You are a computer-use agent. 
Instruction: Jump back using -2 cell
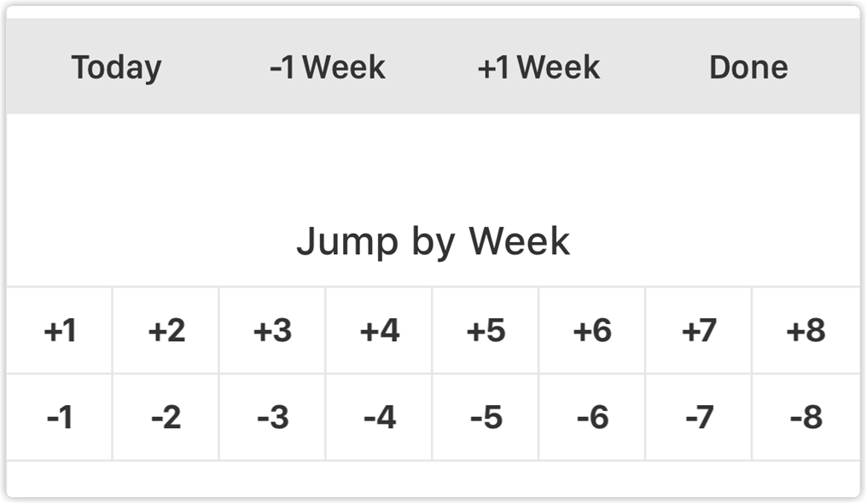[x=166, y=418]
